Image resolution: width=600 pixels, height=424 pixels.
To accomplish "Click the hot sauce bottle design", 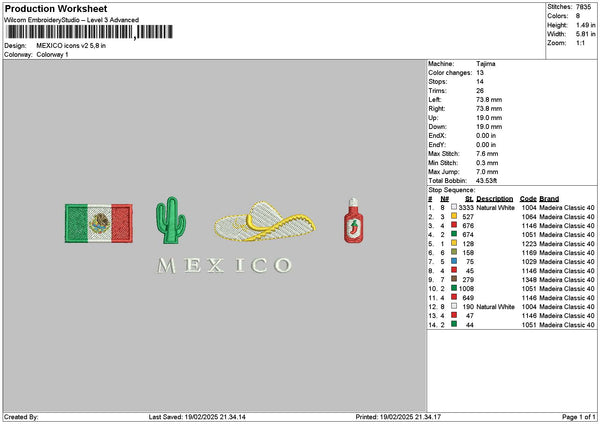I will tap(354, 221).
